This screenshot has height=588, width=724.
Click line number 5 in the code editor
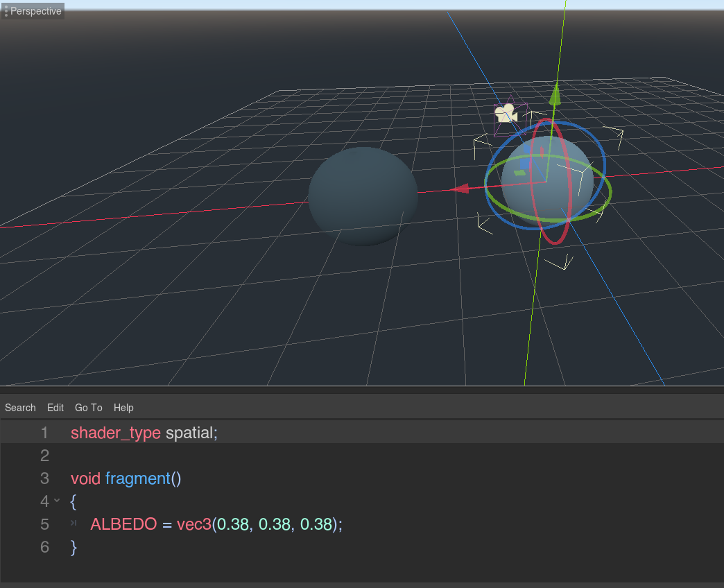(44, 525)
